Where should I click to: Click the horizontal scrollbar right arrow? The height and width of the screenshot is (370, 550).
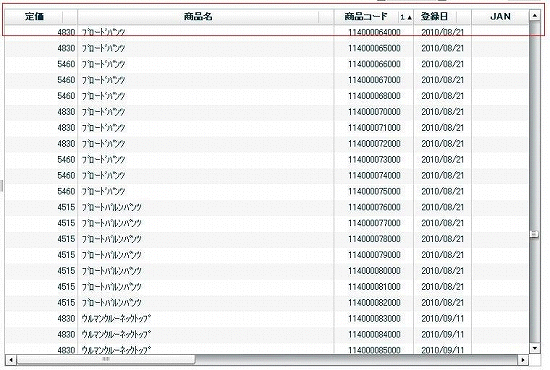point(523,359)
